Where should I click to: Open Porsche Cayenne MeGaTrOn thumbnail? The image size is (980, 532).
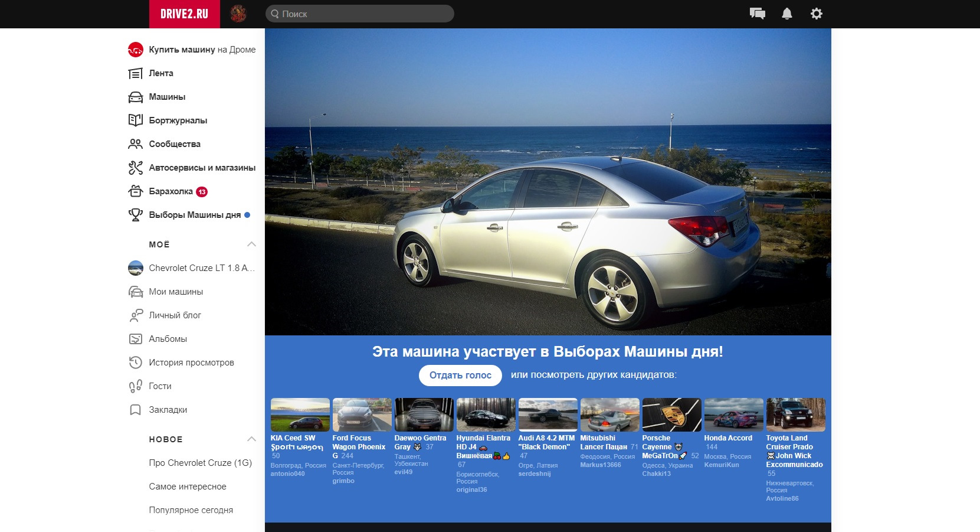671,414
